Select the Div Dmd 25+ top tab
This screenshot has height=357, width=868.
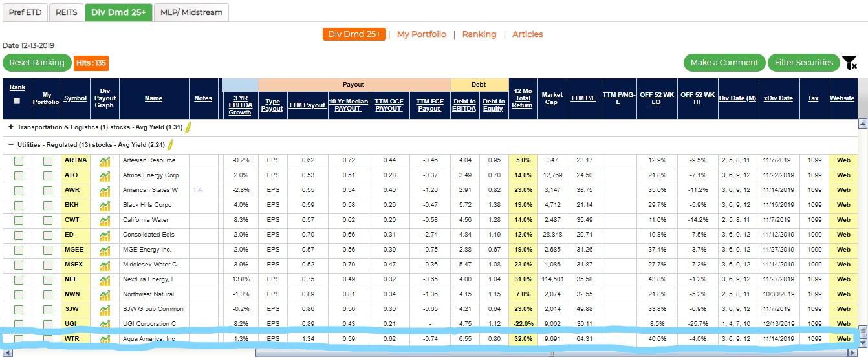click(118, 12)
